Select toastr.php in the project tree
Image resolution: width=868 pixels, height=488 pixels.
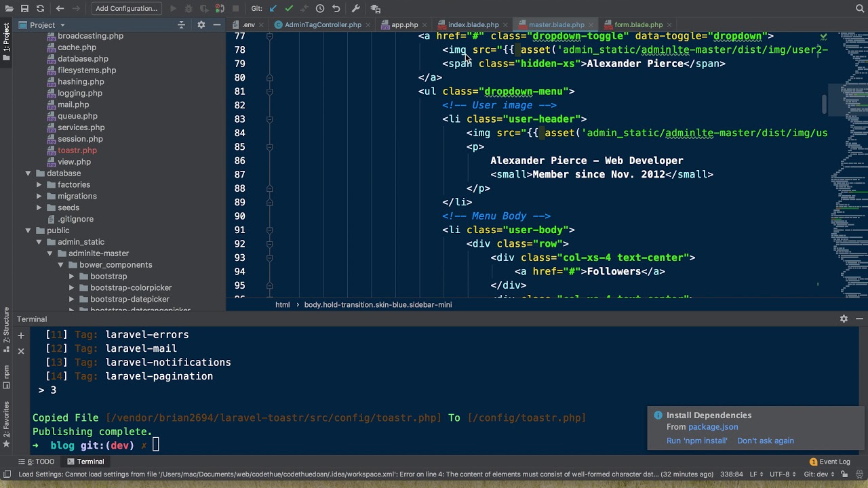77,150
